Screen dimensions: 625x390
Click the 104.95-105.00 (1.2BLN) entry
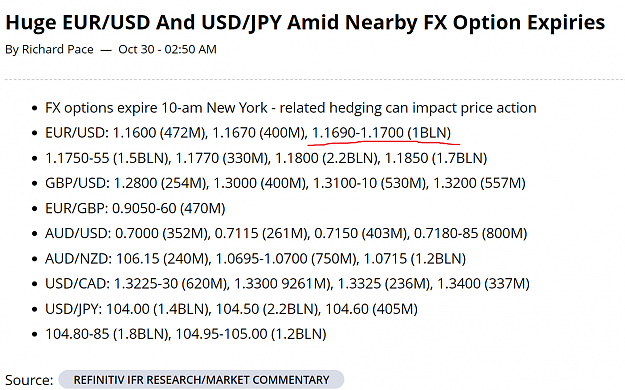[x=251, y=334]
